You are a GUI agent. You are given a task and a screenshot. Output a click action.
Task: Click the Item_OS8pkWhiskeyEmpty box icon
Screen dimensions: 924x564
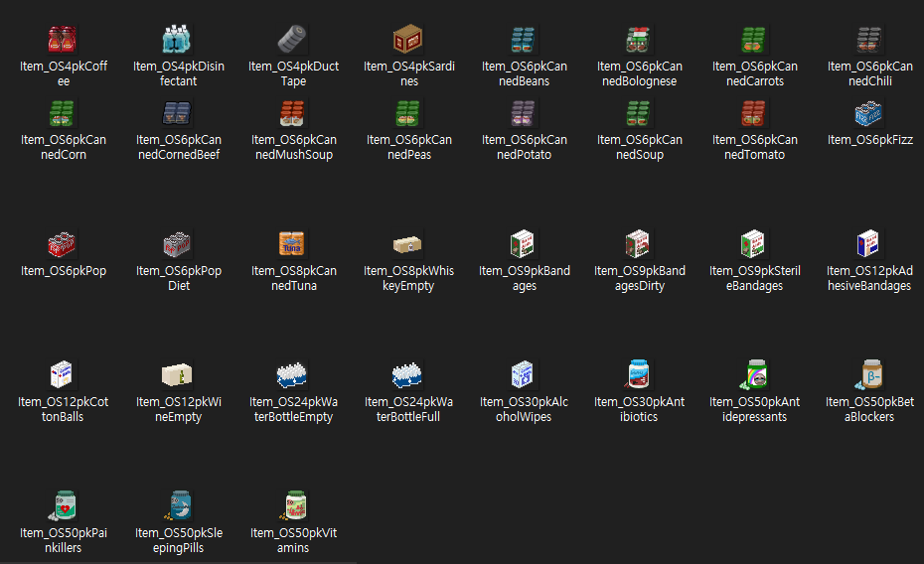pos(407,244)
